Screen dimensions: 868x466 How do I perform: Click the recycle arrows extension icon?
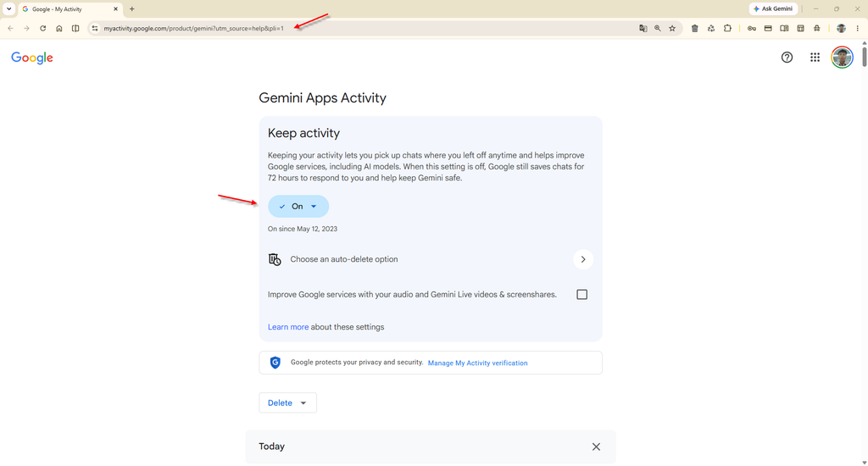click(711, 28)
